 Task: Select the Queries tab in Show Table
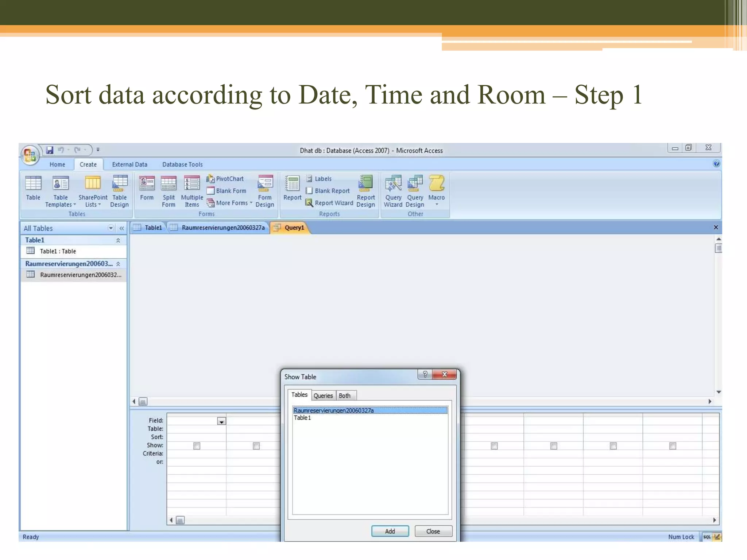click(323, 396)
